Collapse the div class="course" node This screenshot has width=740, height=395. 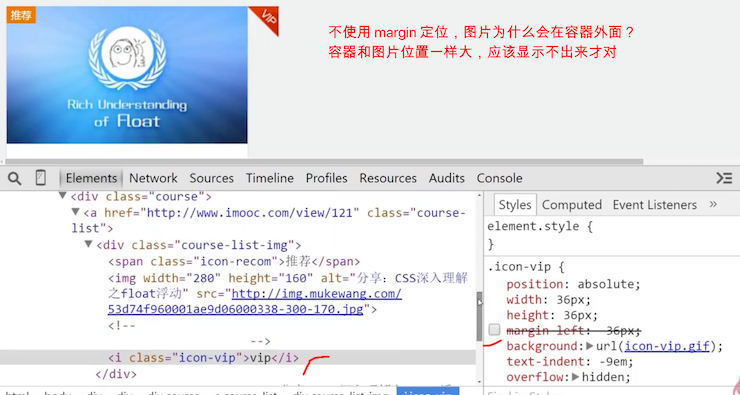(62, 196)
